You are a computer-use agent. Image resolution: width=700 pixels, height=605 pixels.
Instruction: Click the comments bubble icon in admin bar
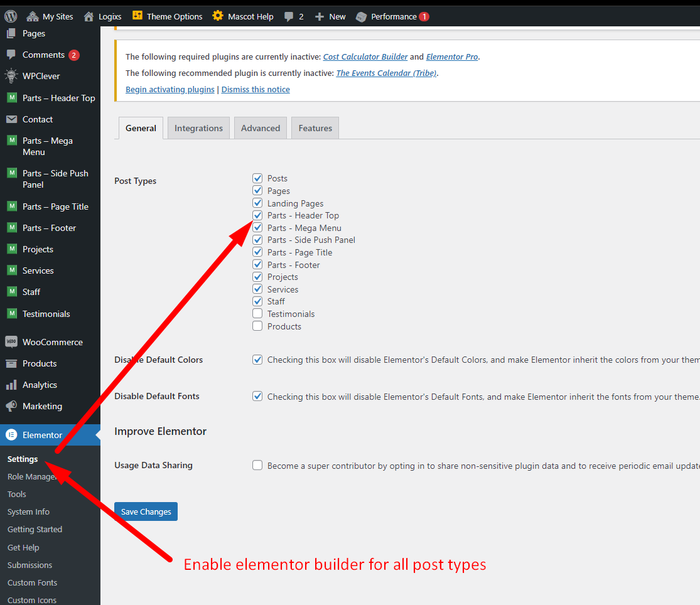[289, 17]
